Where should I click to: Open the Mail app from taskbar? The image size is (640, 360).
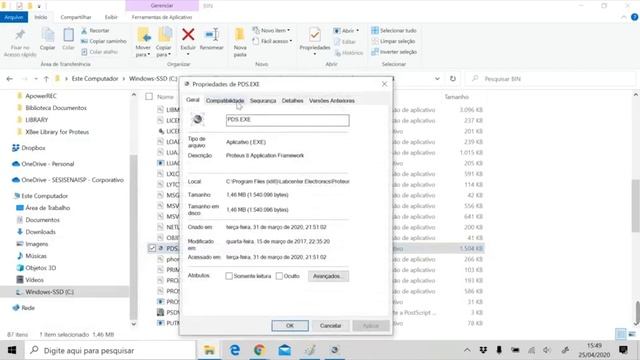click(284, 350)
